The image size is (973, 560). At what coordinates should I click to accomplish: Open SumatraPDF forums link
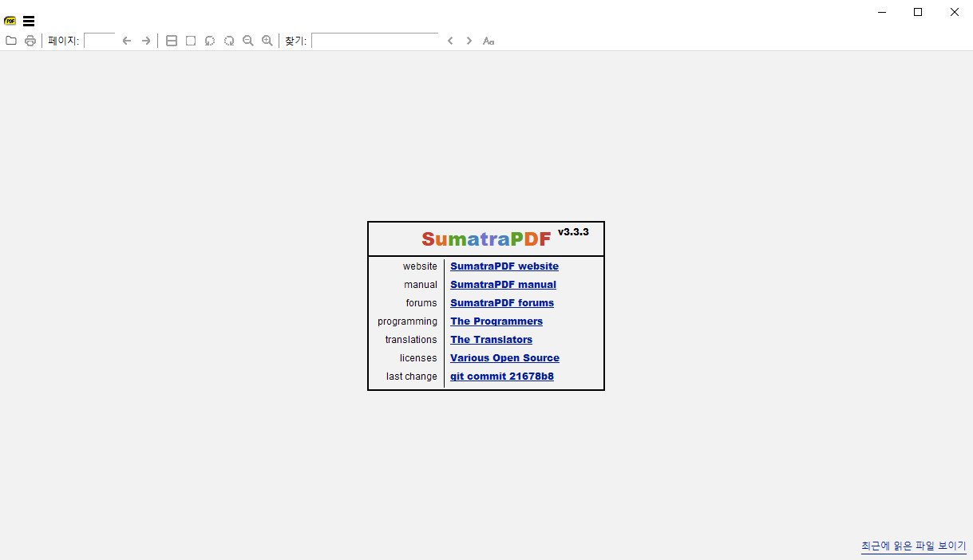(502, 303)
